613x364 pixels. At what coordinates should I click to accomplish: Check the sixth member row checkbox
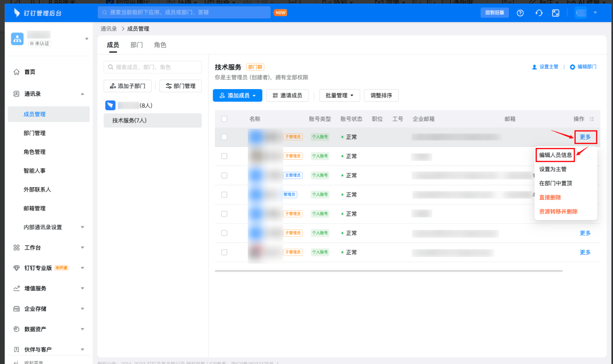(224, 233)
